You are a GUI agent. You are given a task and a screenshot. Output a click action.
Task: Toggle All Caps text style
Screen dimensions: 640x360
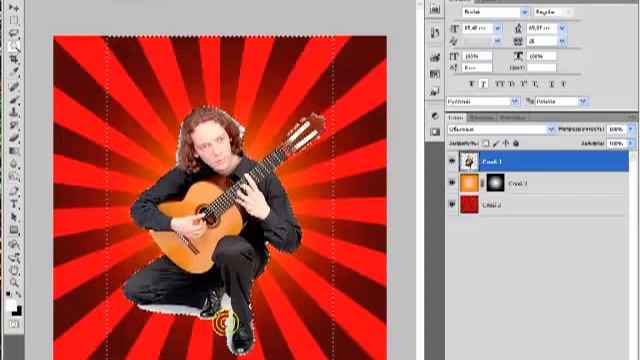tap(500, 84)
